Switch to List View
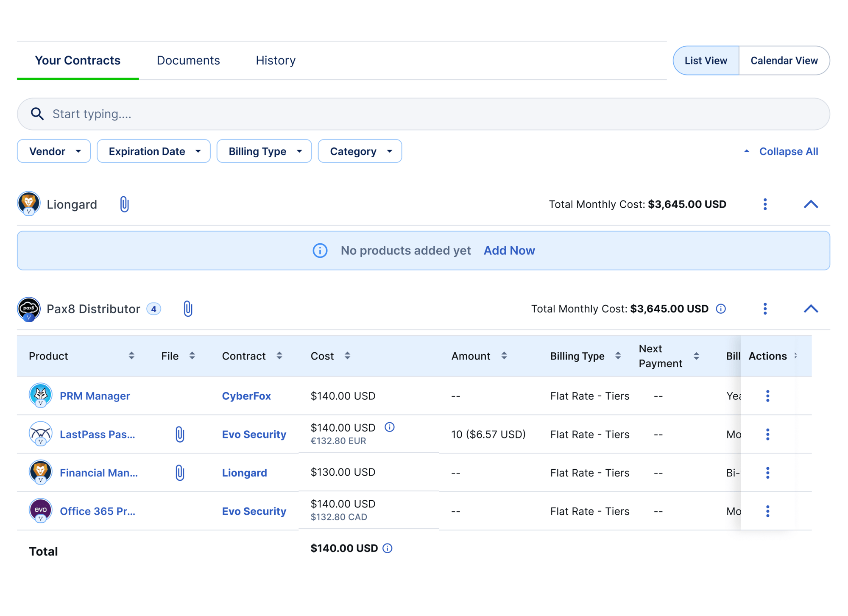Screen dimensions: 848x616 706,61
